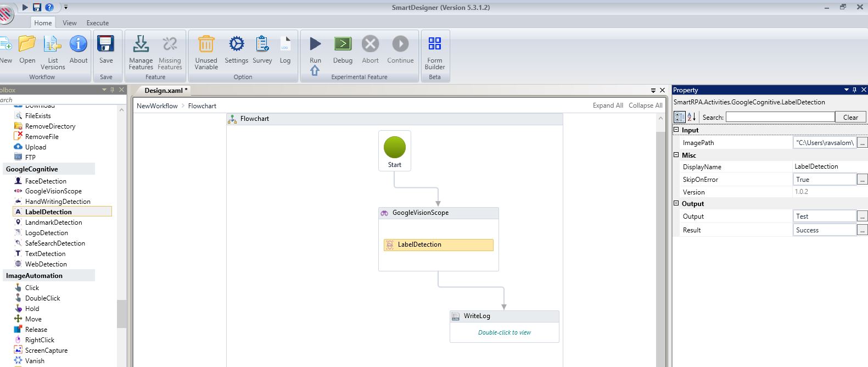This screenshot has width=868, height=367.
Task: Open the List Versions tool
Action: (53, 45)
